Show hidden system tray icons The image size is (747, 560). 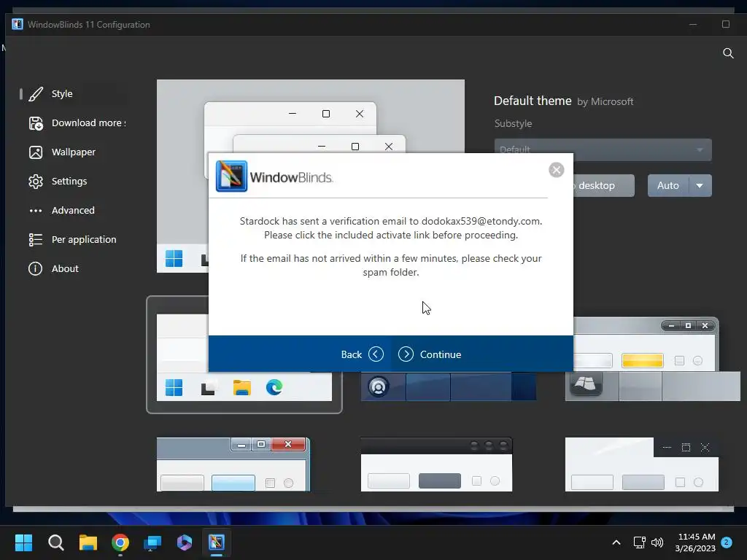tap(616, 542)
